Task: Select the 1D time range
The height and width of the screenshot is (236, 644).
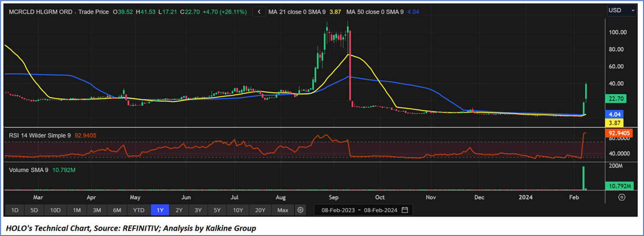Action: (x=15, y=210)
